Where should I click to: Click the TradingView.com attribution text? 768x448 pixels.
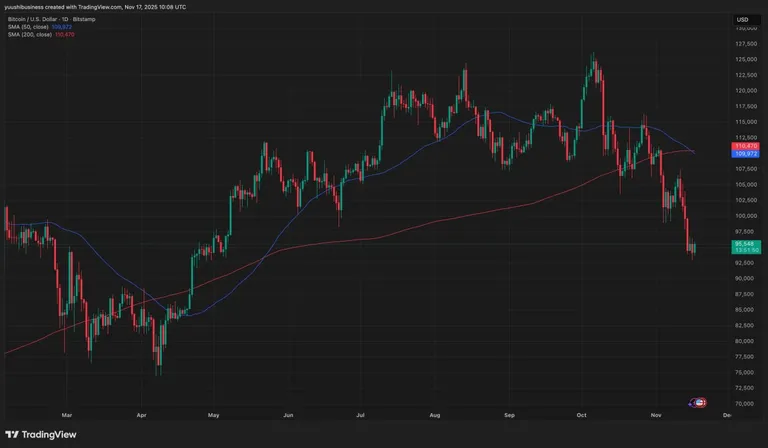point(99,7)
